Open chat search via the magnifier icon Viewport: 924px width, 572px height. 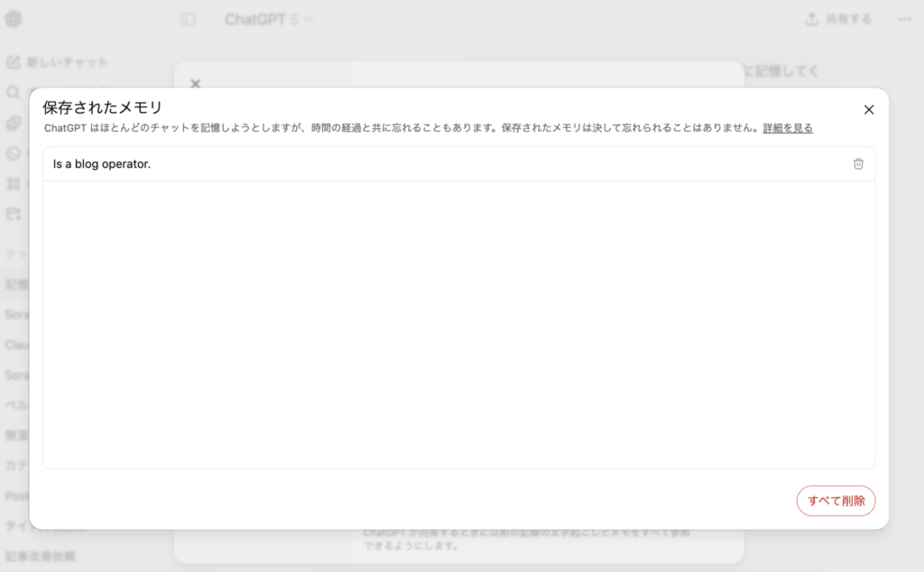tap(13, 92)
